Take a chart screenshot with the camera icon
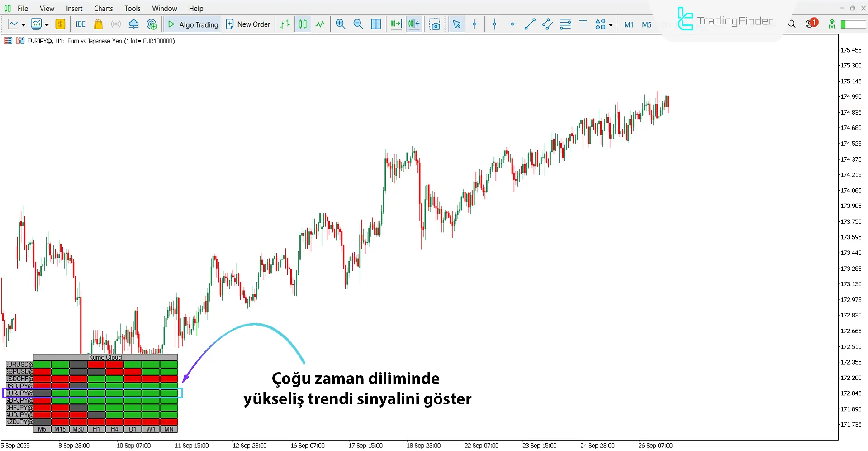The image size is (868, 451). [x=435, y=24]
